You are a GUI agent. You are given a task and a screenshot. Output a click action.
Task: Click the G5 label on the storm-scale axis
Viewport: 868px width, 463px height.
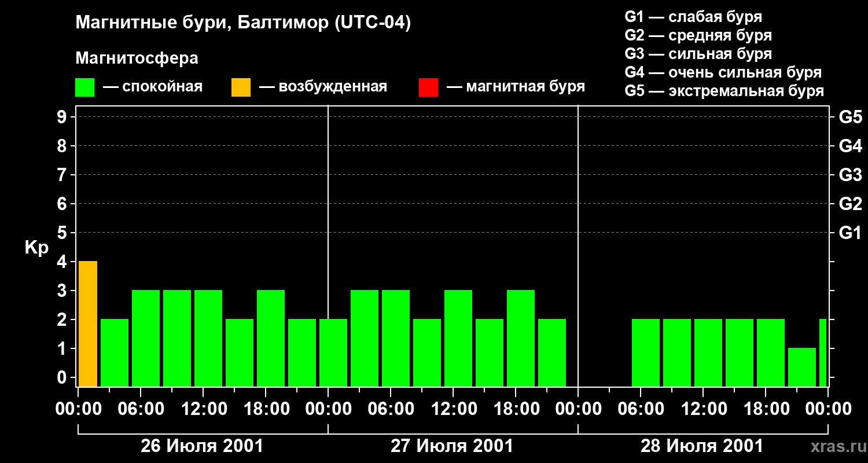[851, 117]
